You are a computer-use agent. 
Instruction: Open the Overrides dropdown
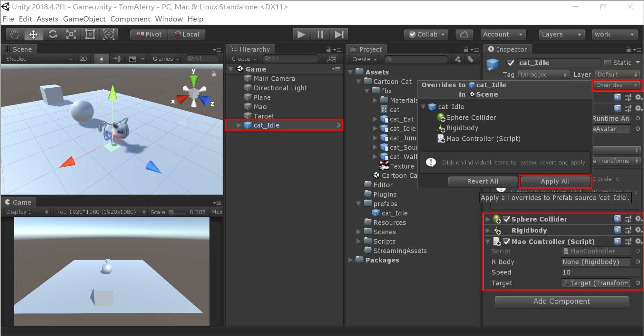tap(617, 85)
